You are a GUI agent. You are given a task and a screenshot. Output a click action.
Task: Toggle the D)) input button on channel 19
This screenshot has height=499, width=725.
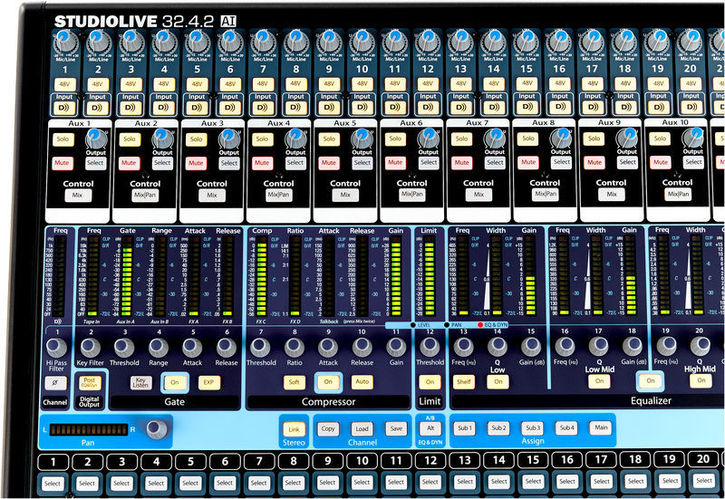[x=658, y=106]
